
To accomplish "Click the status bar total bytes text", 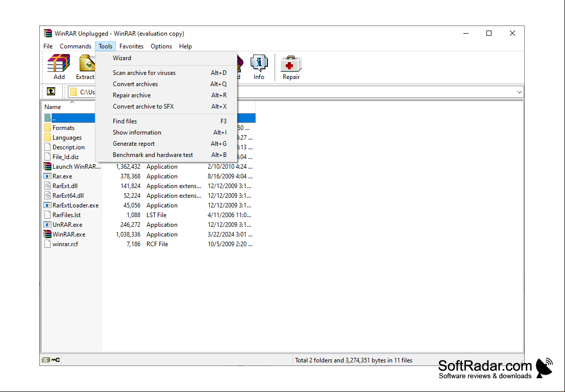I will (354, 360).
